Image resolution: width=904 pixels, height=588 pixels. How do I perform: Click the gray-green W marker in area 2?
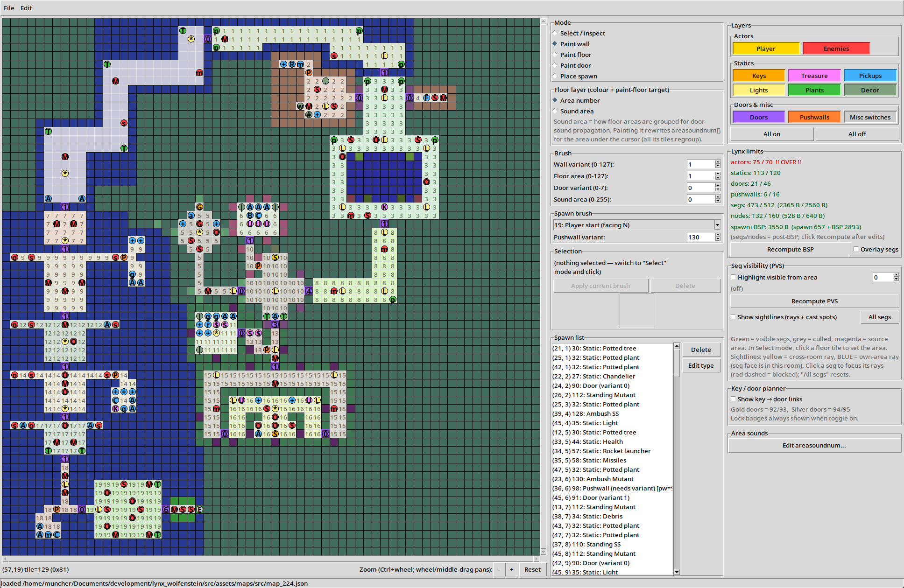[x=300, y=106]
